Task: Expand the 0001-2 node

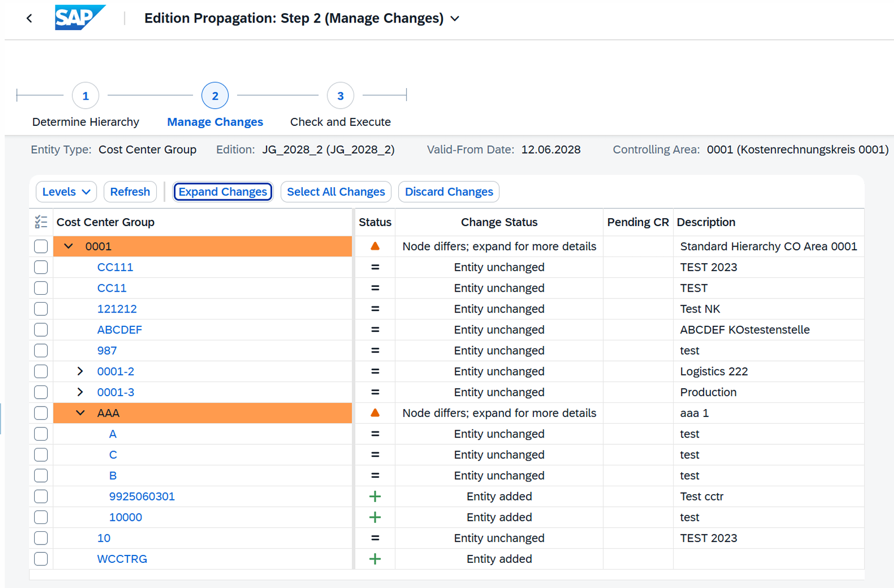Action: 80,371
